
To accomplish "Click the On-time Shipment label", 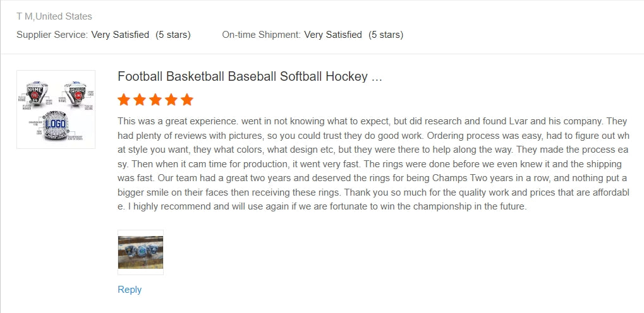I will 261,35.
